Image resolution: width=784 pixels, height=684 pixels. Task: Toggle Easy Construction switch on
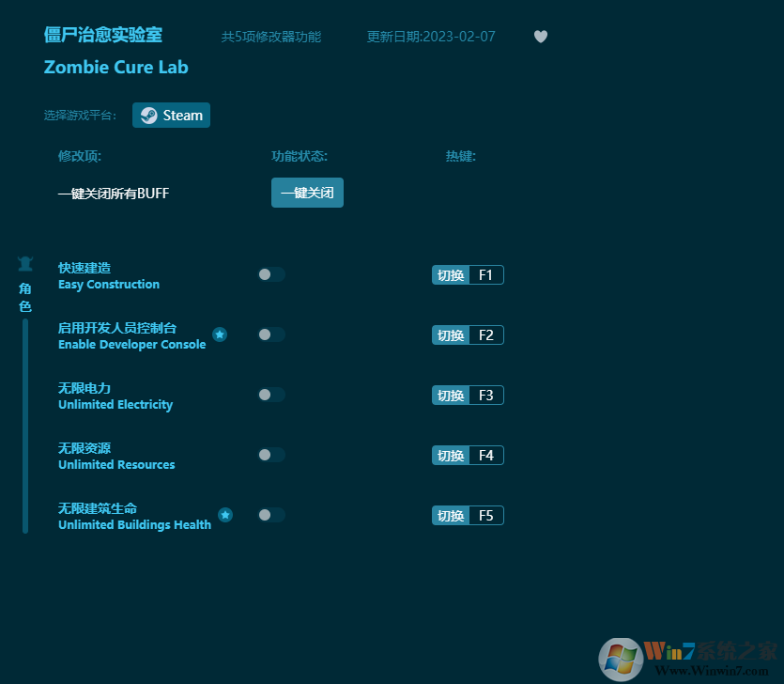click(x=271, y=274)
